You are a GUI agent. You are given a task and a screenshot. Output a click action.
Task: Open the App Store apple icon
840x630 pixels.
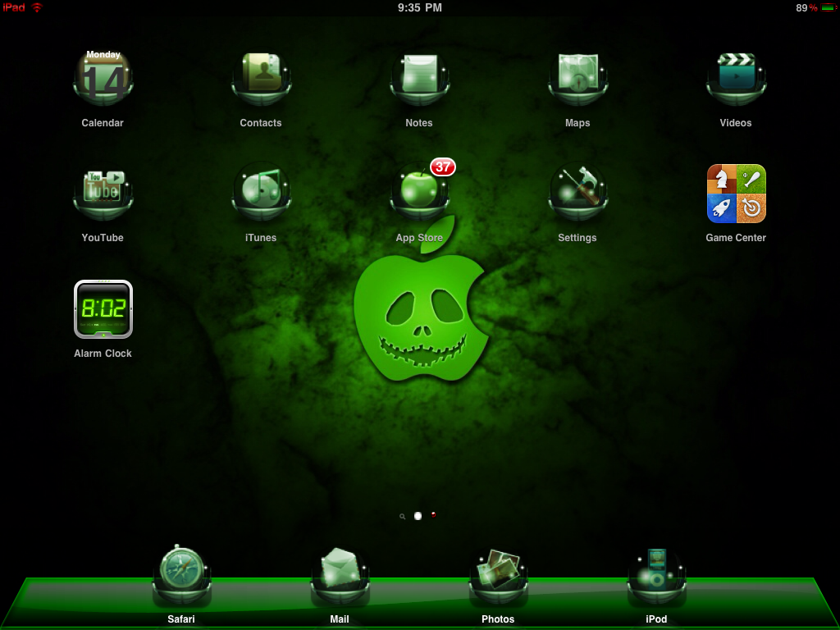pos(419,192)
